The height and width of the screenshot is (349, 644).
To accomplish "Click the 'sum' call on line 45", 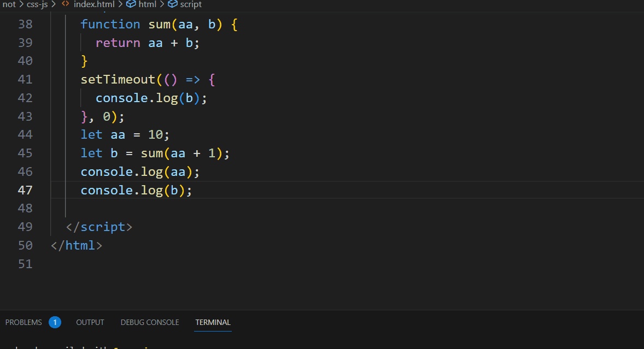I will (152, 153).
